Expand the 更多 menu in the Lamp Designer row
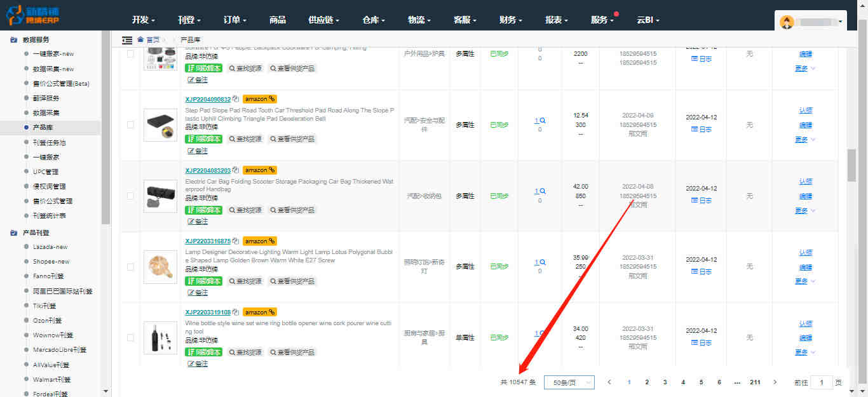Screen dimensions: 868x397 pyautogui.click(x=805, y=281)
